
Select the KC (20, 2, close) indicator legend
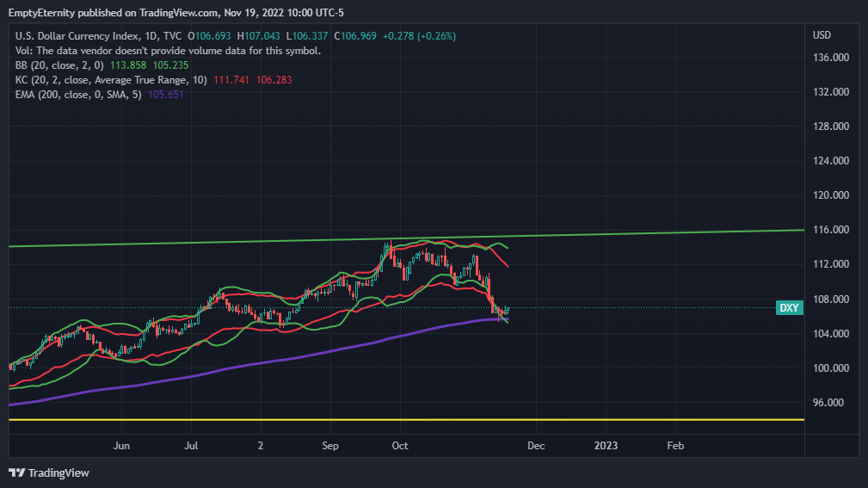111,80
